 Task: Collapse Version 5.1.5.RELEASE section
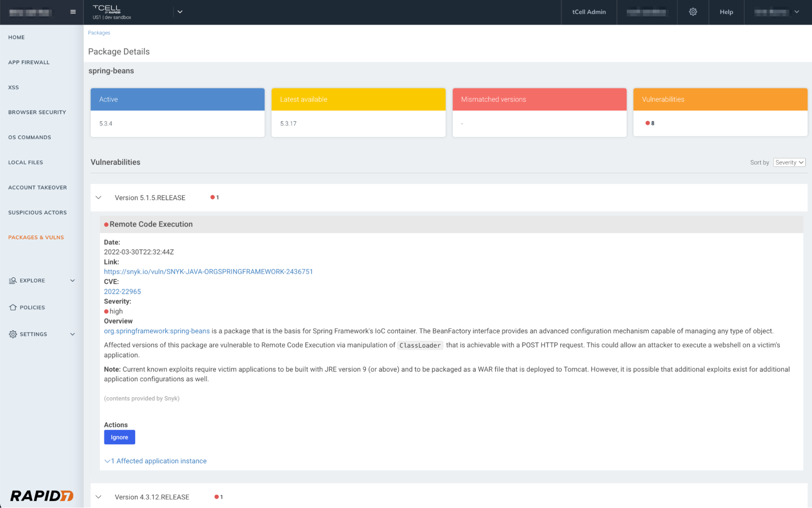(x=99, y=198)
